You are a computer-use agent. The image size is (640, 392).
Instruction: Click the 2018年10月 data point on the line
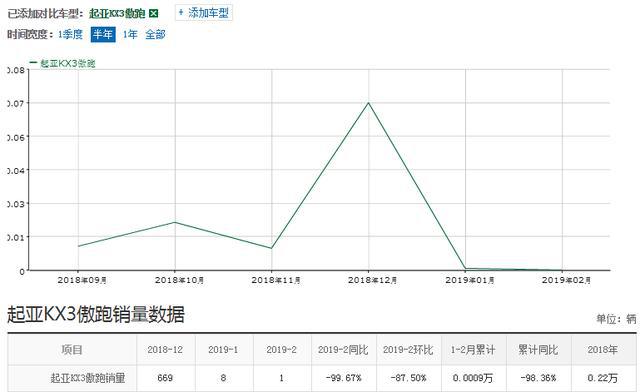175,222
